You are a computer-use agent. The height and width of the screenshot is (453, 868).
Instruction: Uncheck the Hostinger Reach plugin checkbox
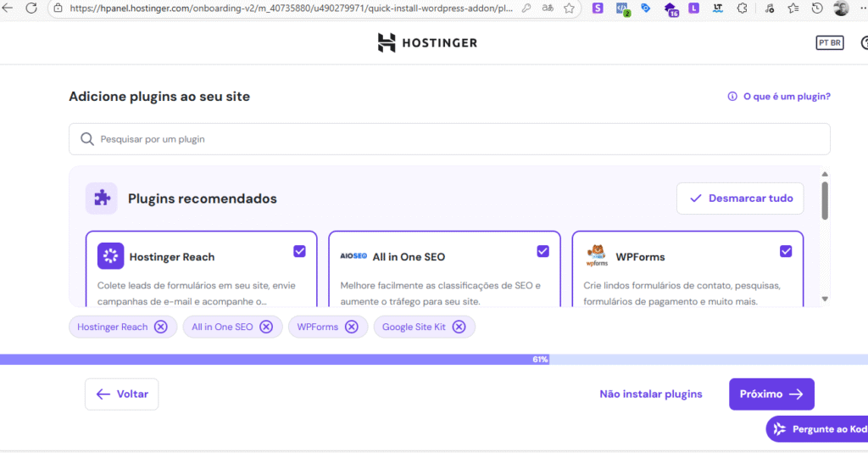[x=299, y=251]
